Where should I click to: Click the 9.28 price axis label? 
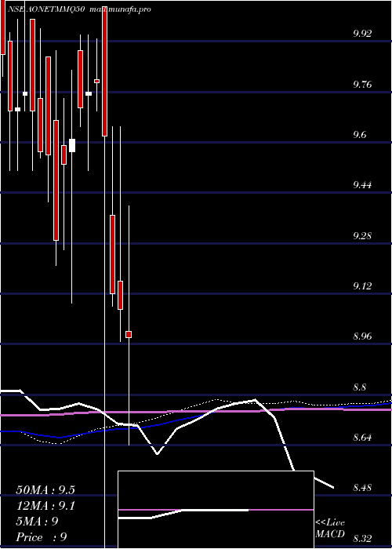pyautogui.click(x=362, y=235)
